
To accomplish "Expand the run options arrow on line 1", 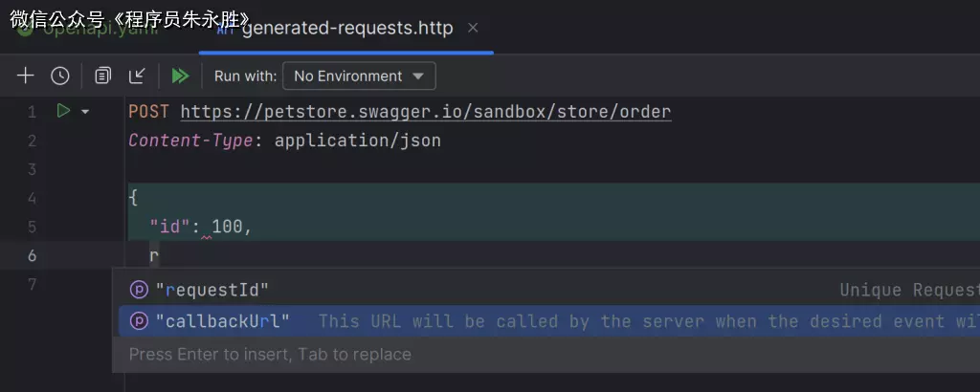I will (x=85, y=112).
